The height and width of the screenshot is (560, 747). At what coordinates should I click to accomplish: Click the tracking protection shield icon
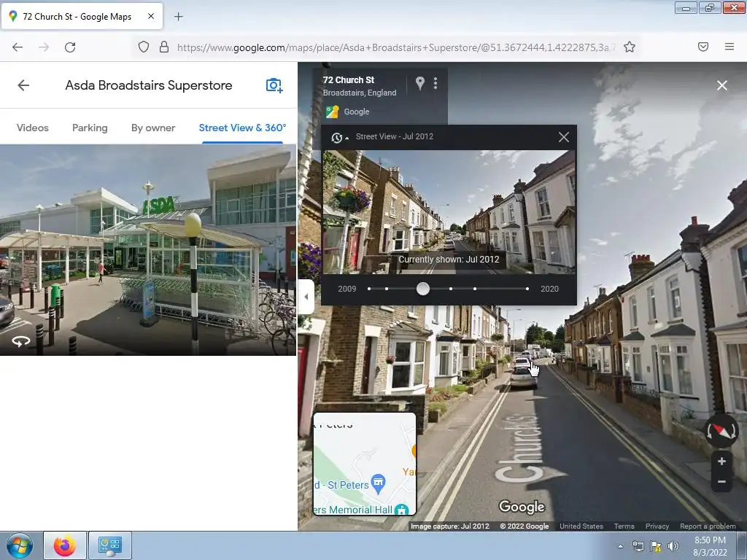[144, 47]
